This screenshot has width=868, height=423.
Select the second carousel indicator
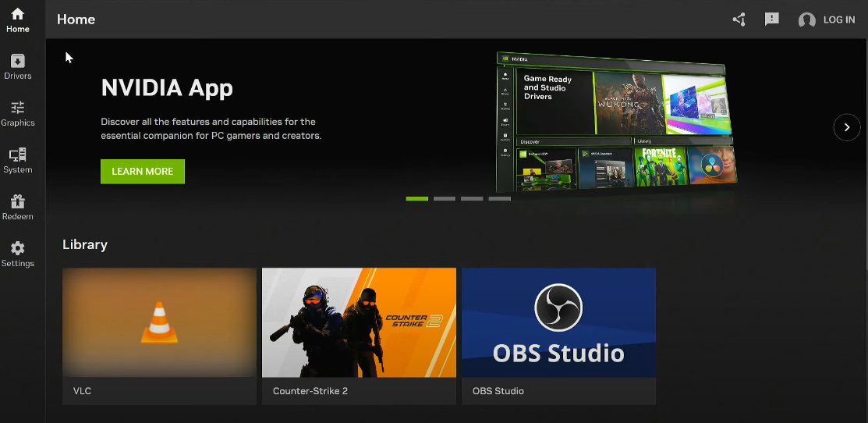pyautogui.click(x=445, y=199)
